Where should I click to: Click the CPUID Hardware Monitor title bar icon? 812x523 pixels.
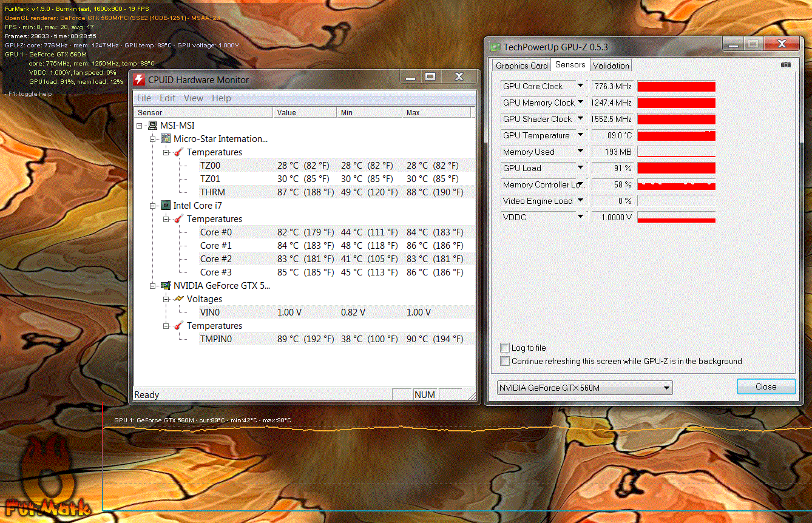[140, 80]
